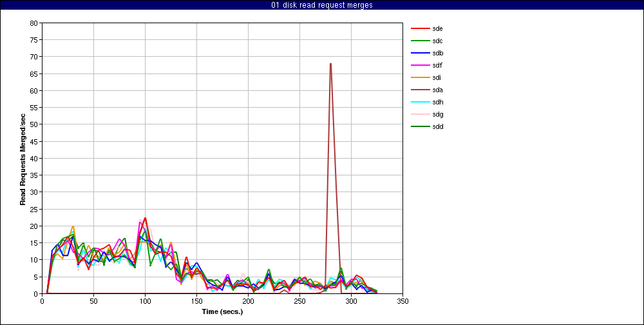Click the y-axis tick label 80
This screenshot has width=644, height=325.
[x=35, y=23]
